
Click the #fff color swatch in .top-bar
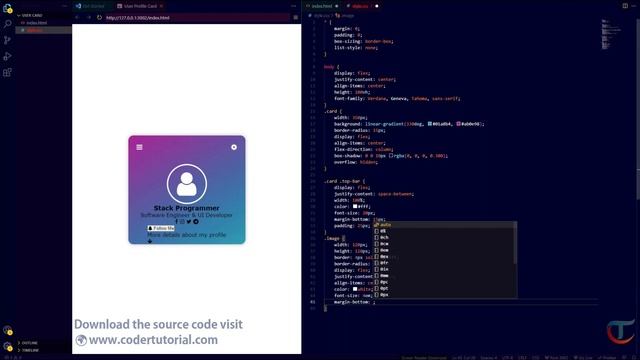point(355,207)
